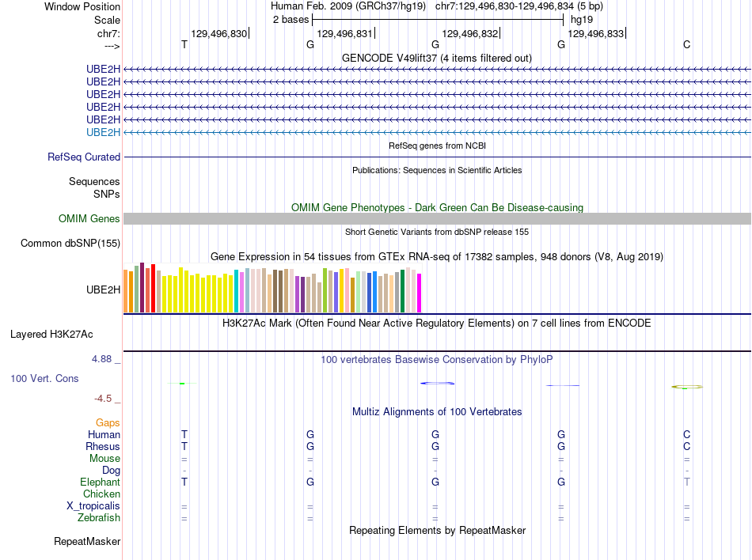Open the GTEx "Gene Expression in 54 tissues" title
The width and height of the screenshot is (752, 560).
pyautogui.click(x=437, y=257)
